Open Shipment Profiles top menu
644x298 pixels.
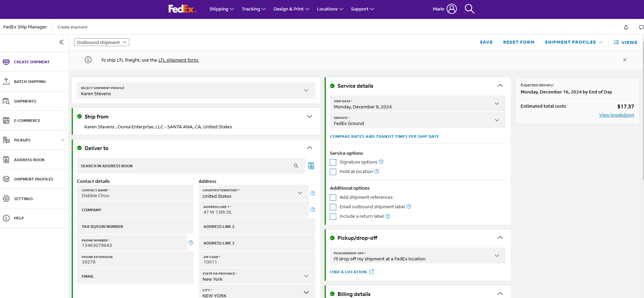pyautogui.click(x=574, y=42)
